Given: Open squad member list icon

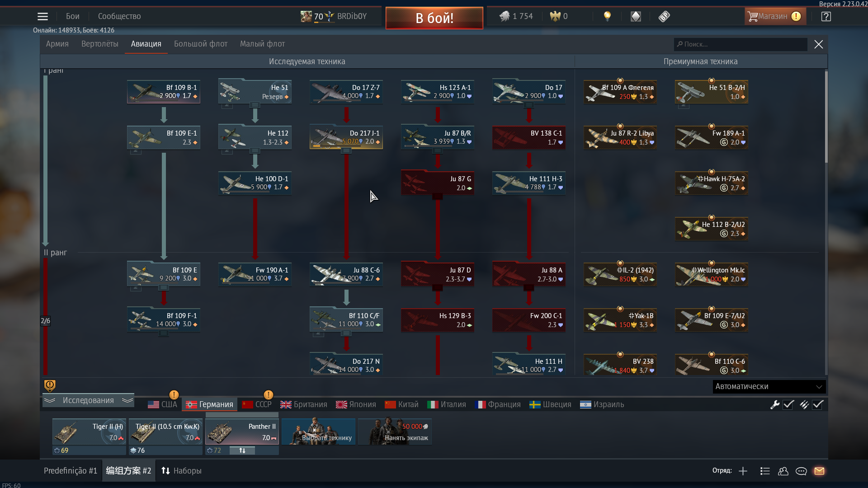Looking at the screenshot, I should click(765, 471).
